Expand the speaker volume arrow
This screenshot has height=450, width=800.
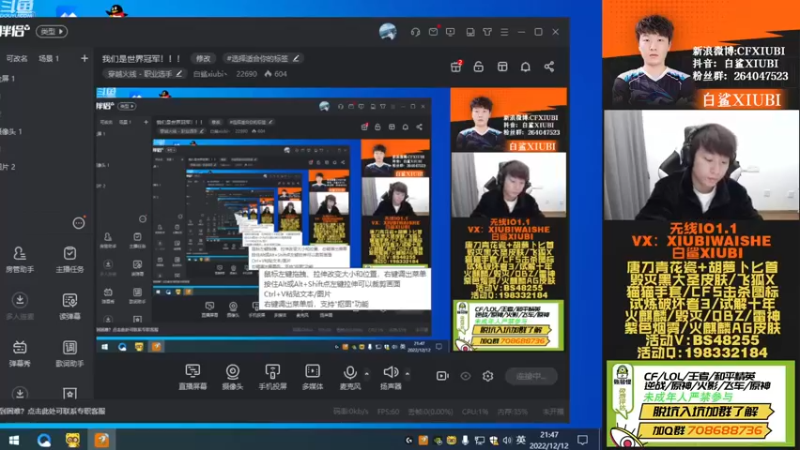coord(407,374)
